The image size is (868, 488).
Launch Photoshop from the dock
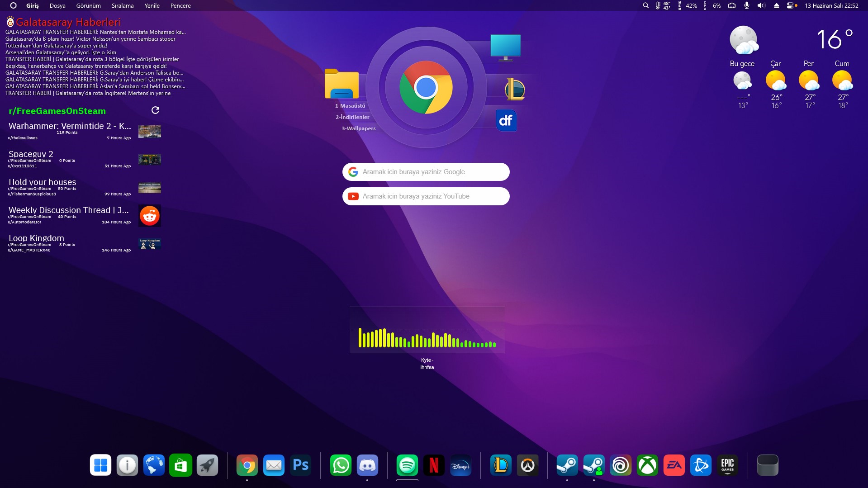[x=301, y=465]
